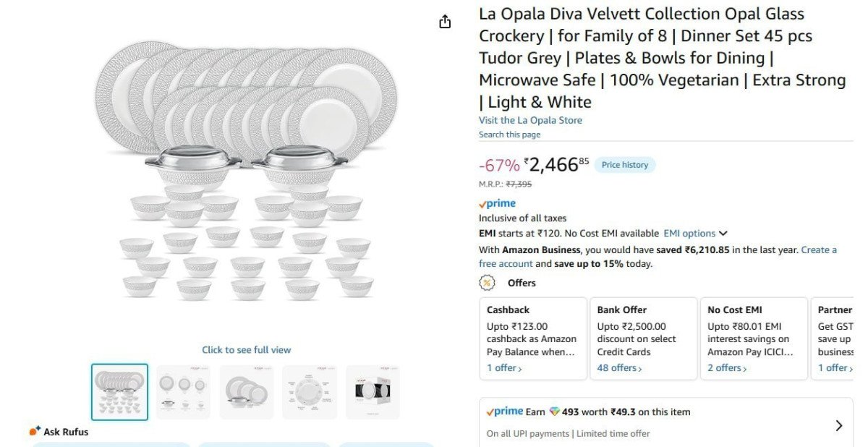View the 1 offer under Partner offers
The height and width of the screenshot is (447, 868).
[x=834, y=367]
